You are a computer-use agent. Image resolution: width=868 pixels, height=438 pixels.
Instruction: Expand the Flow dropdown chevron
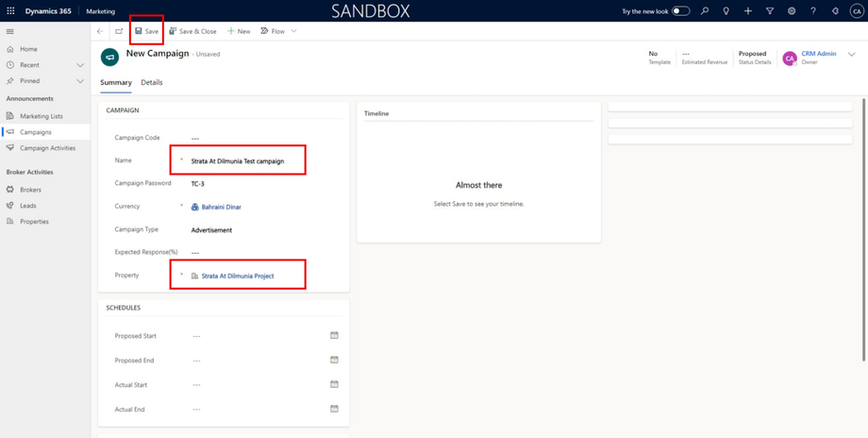(294, 31)
